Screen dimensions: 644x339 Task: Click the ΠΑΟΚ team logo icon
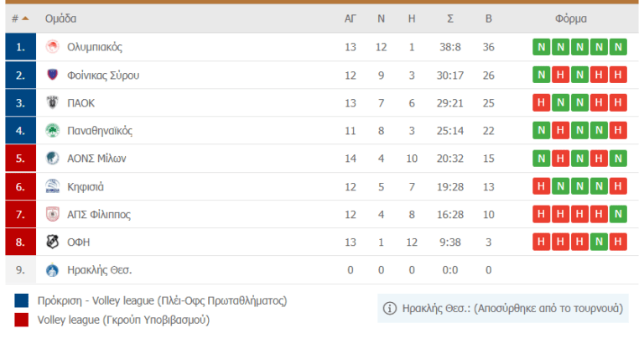[53, 102]
